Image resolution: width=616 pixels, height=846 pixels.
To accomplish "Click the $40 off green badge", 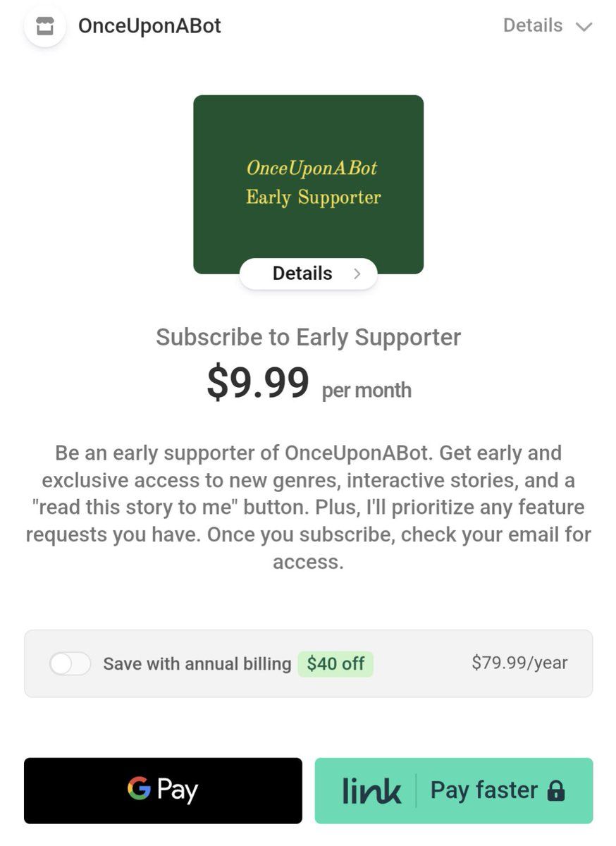I will 335,663.
